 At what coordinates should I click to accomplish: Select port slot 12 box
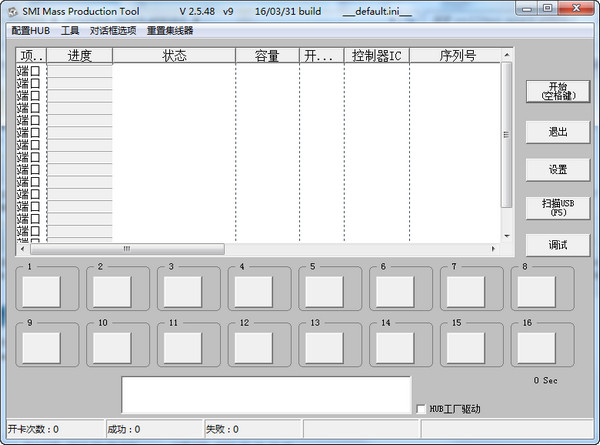254,348
